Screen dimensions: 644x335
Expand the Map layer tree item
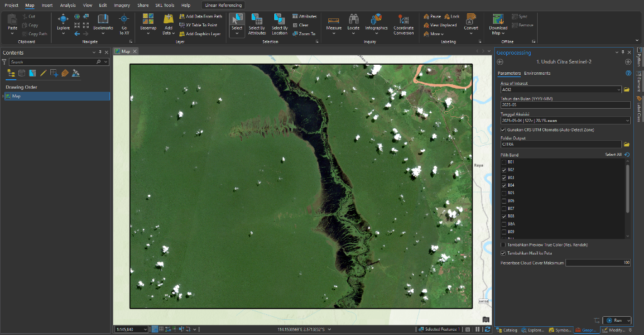(x=3, y=96)
